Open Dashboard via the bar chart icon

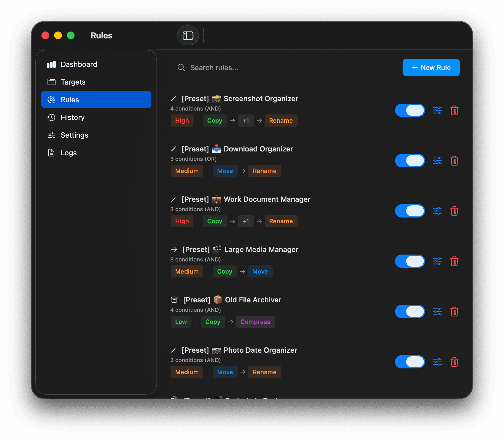pos(51,64)
